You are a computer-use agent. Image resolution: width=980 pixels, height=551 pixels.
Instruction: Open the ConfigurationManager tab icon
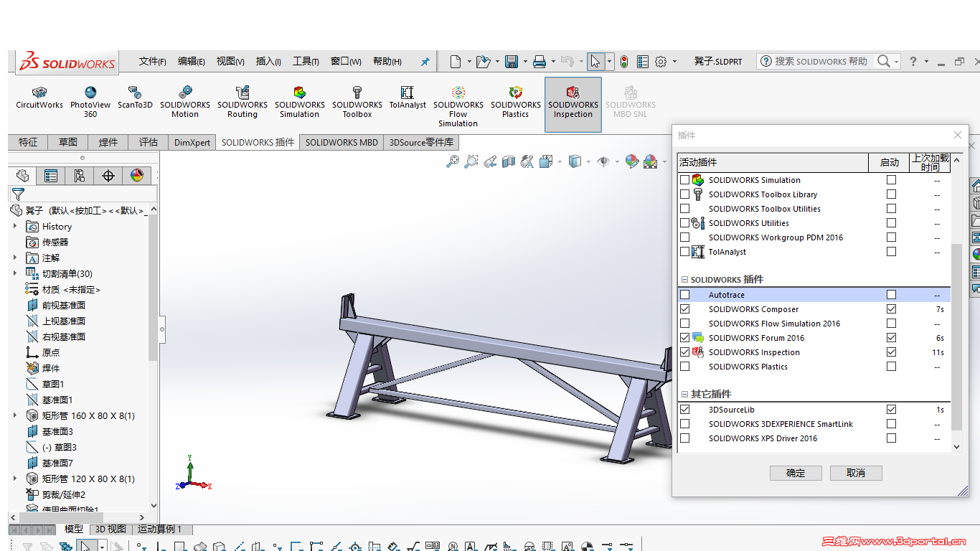[x=80, y=176]
